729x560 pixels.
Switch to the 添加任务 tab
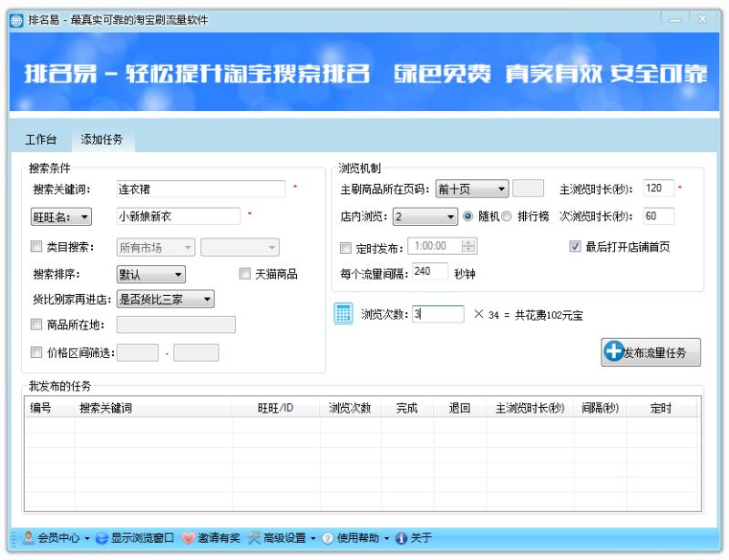coord(102,139)
